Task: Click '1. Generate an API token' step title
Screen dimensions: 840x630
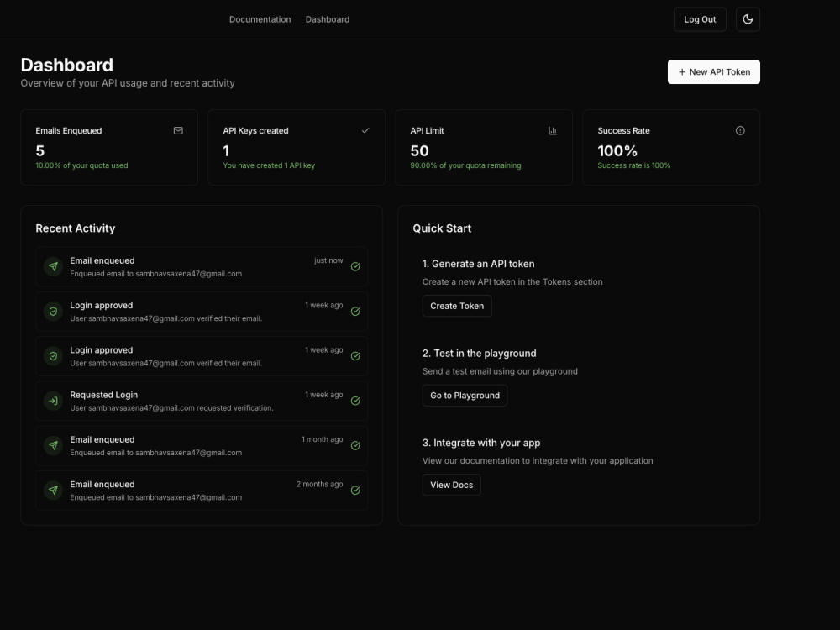Action: pyautogui.click(x=479, y=264)
